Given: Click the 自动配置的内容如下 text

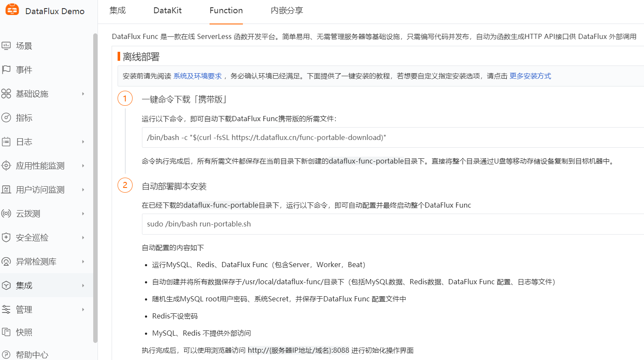Looking at the screenshot, I should click(x=173, y=247).
